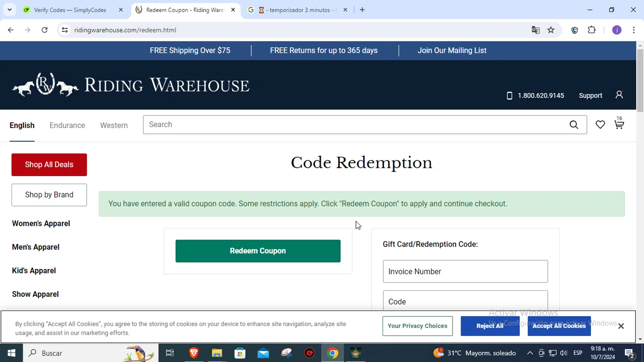Open a new browser tab
This screenshot has width=644, height=362.
click(362, 10)
